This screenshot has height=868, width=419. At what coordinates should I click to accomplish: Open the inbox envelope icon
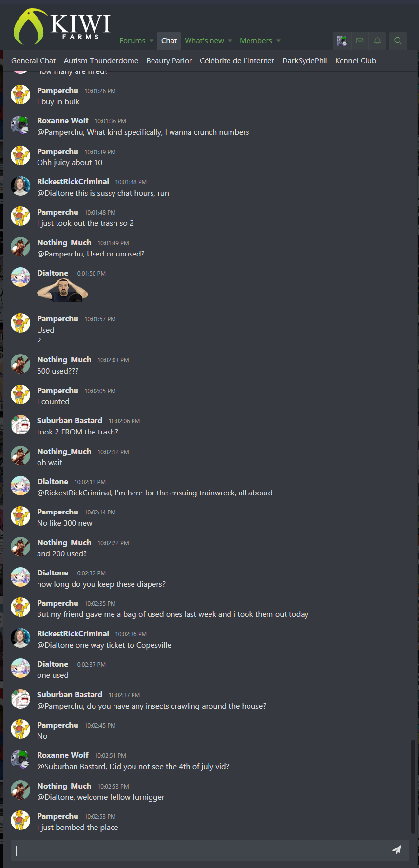360,41
